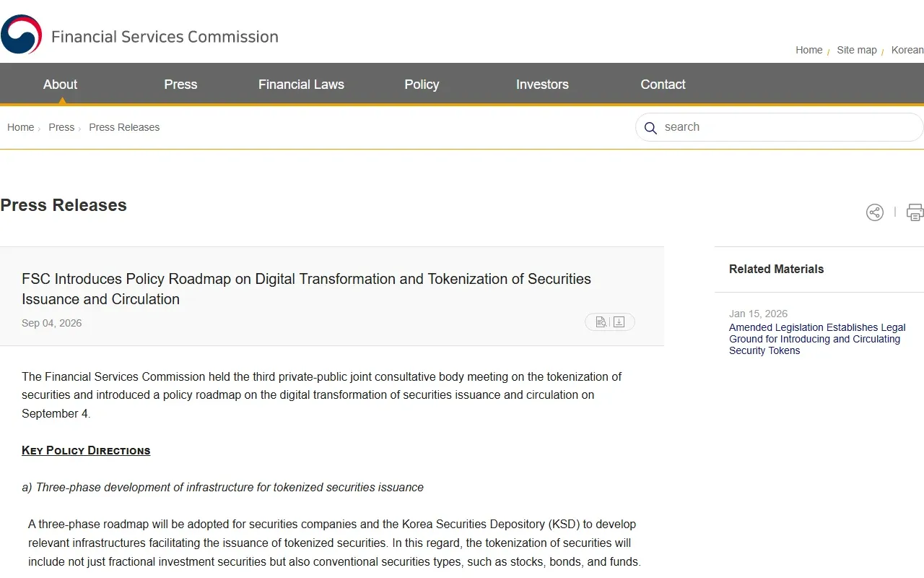Open the About menu

click(x=60, y=85)
